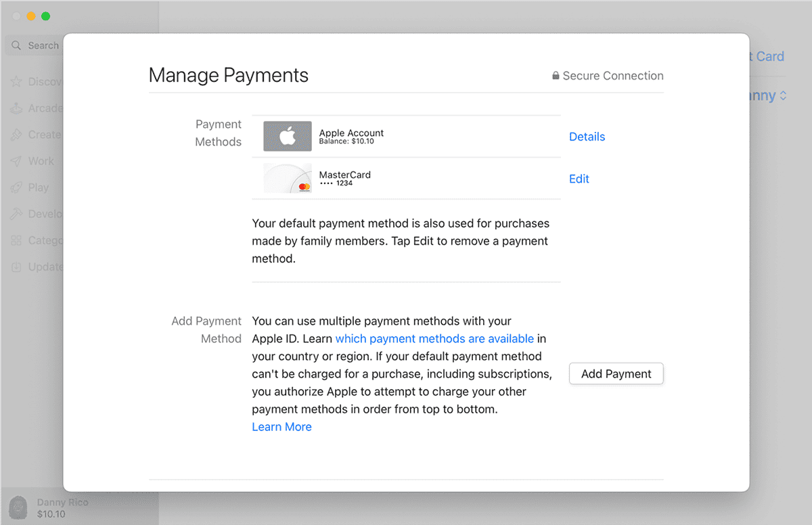Screen dimensions: 812x525
Task: Click the Discover star icon in sidebar
Action: pyautogui.click(x=16, y=82)
